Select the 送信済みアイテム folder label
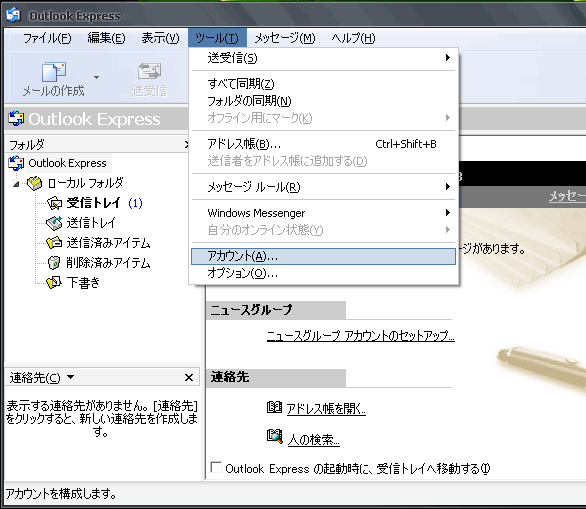This screenshot has height=509, width=586. coord(108,243)
